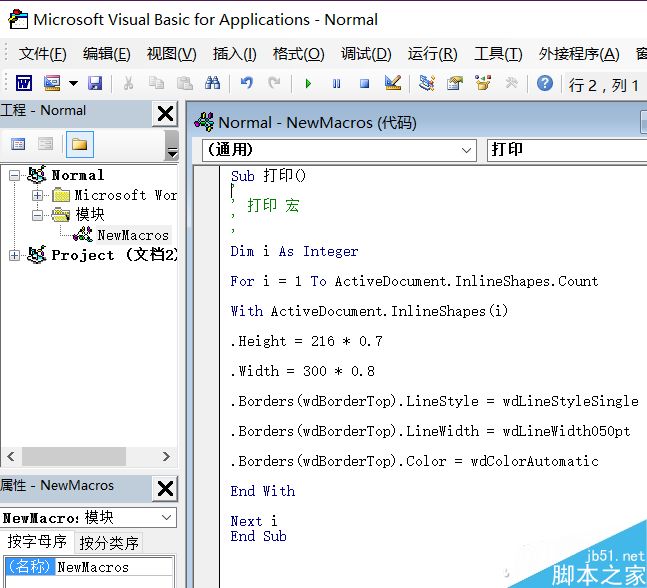Select Project (文档2) in tree
This screenshot has width=647, height=588.
pyautogui.click(x=114, y=255)
